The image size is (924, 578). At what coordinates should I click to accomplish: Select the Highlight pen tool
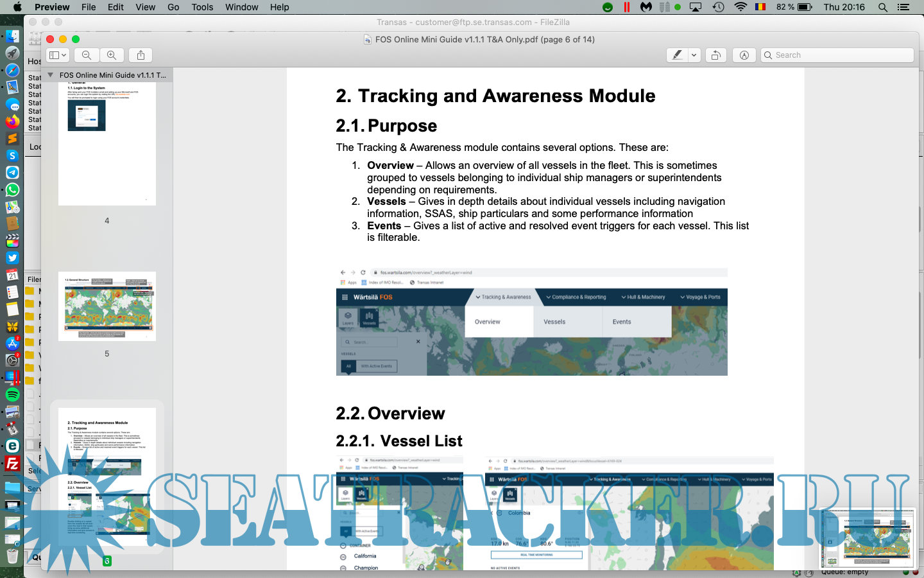[677, 55]
